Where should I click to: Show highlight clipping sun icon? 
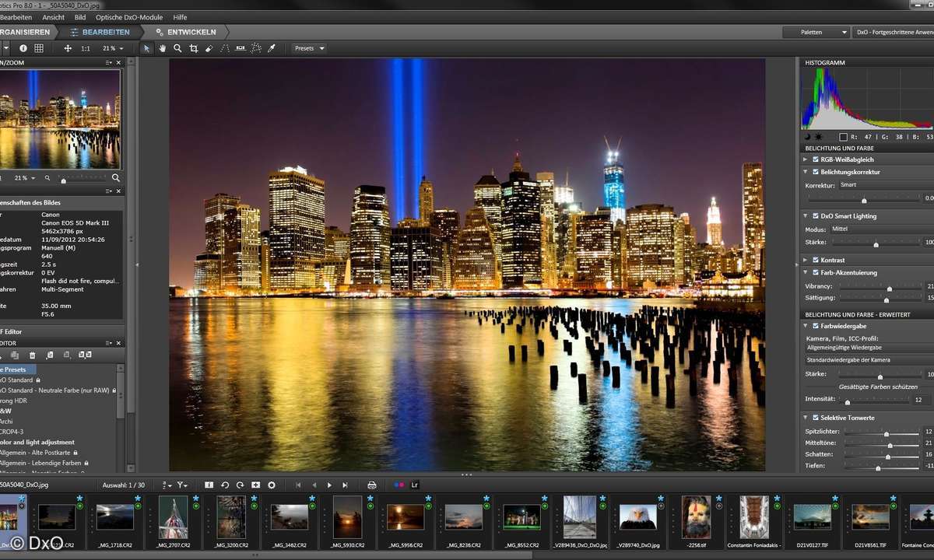tap(817, 137)
